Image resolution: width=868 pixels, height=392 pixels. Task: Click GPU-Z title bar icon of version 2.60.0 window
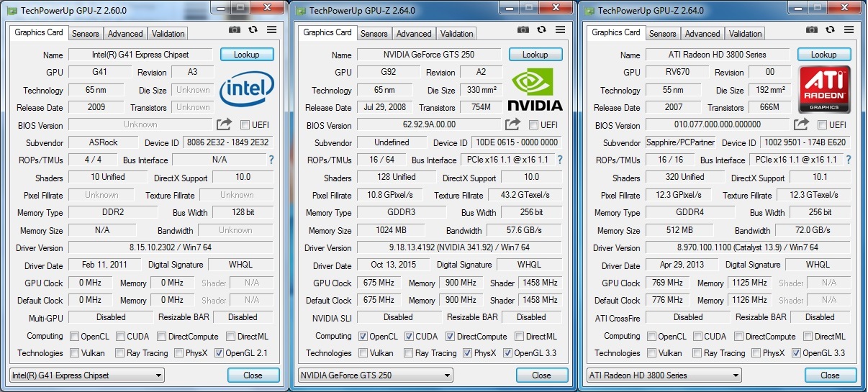pyautogui.click(x=12, y=11)
